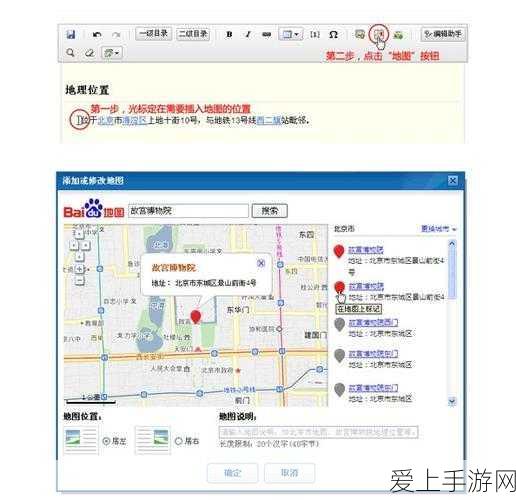Toggle bold formatting
Screen dimensions: 516x500
coord(229,34)
